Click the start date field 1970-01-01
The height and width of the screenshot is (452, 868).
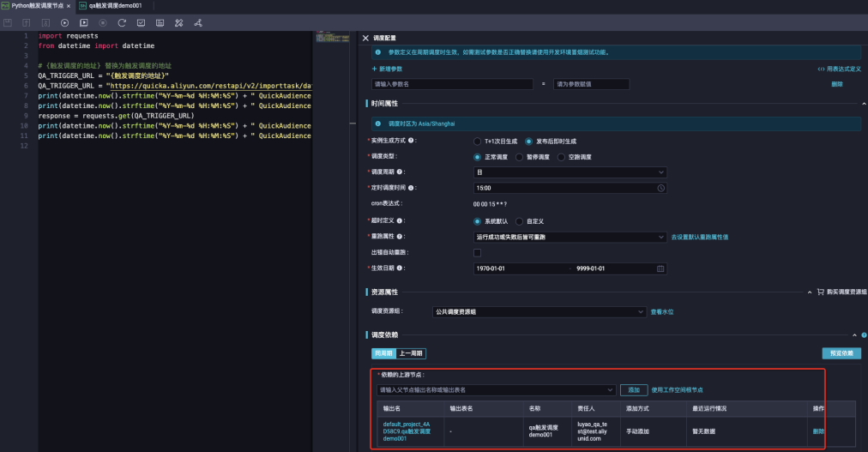[x=491, y=268]
